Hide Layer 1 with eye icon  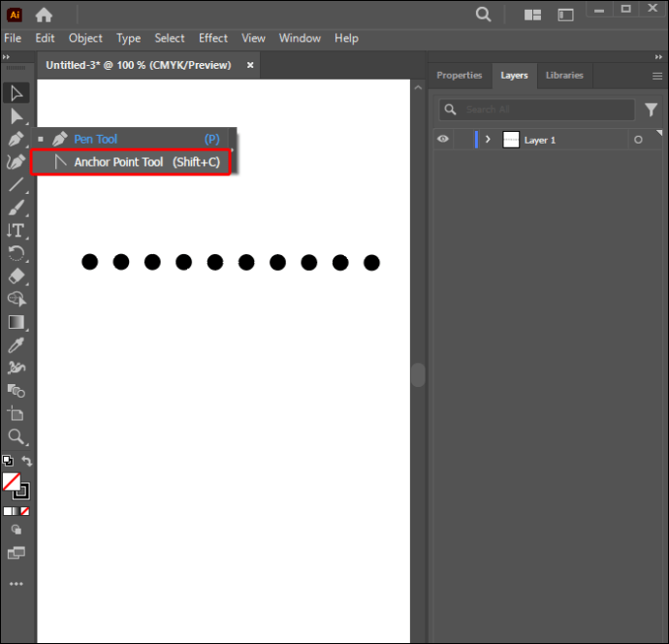tap(443, 139)
